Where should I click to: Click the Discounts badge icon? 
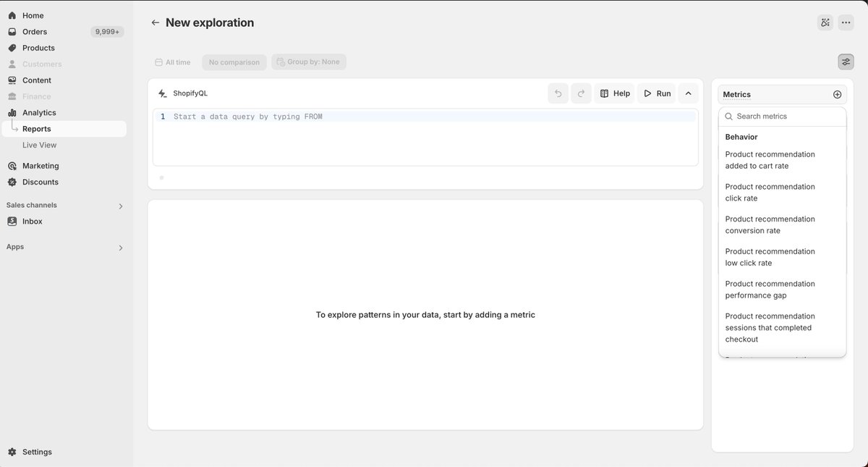[x=12, y=182]
